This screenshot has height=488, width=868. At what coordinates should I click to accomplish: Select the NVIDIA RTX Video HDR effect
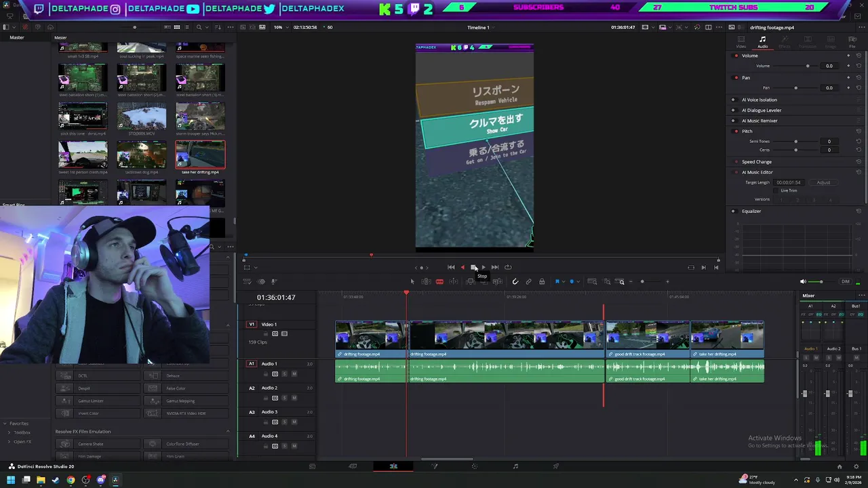point(186,413)
